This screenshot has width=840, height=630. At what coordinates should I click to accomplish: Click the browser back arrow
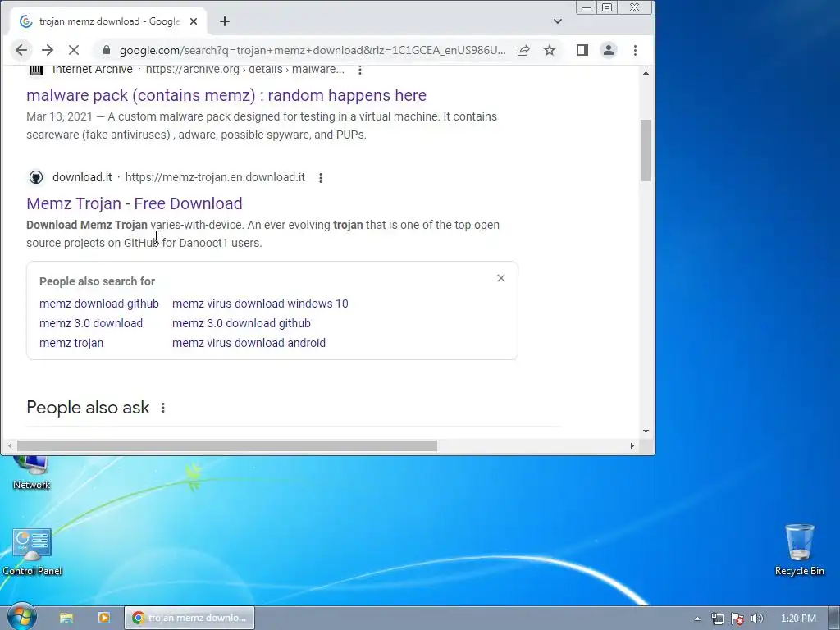tap(21, 50)
